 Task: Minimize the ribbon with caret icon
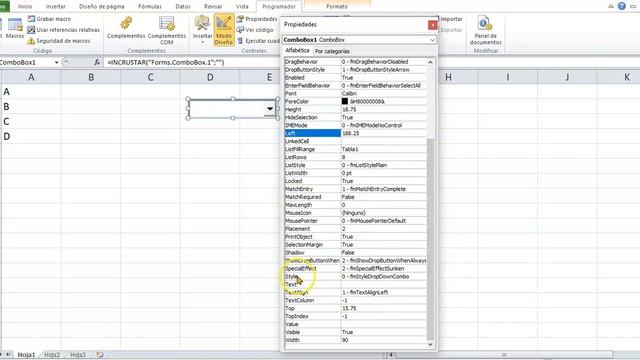pyautogui.click(x=611, y=6)
